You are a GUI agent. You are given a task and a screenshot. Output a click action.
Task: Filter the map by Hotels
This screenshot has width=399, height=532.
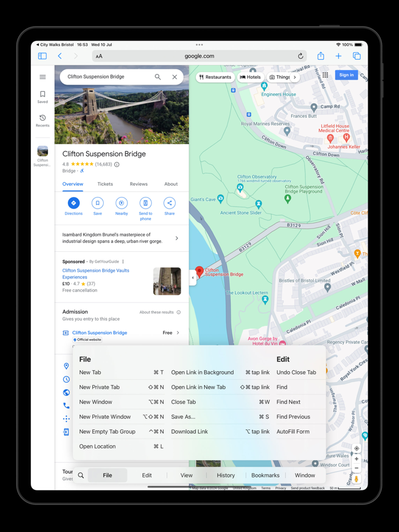coord(250,77)
